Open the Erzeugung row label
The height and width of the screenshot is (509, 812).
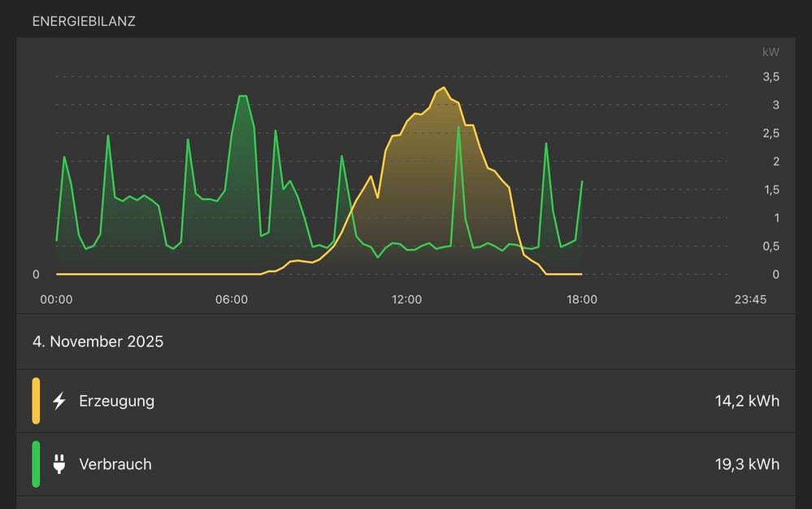(x=116, y=401)
